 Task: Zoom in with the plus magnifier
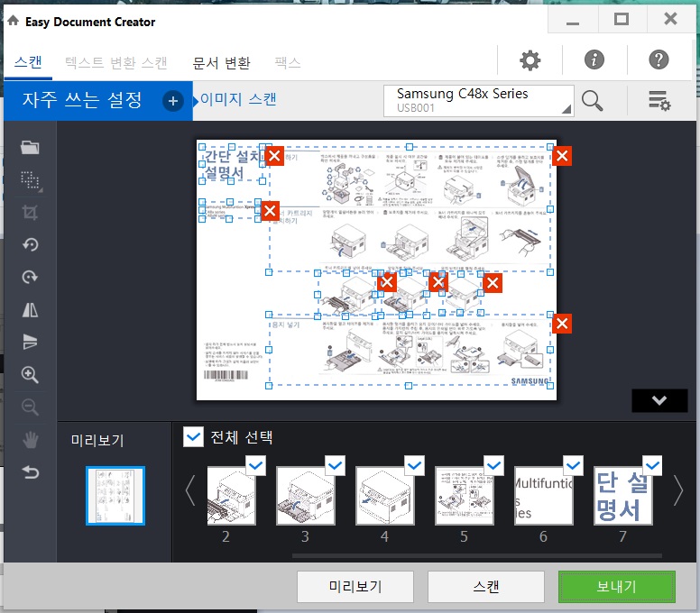click(x=30, y=375)
